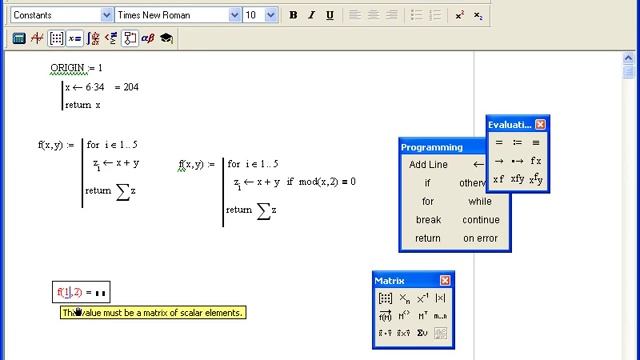Align text left
The image size is (640, 360).
pos(355,15)
